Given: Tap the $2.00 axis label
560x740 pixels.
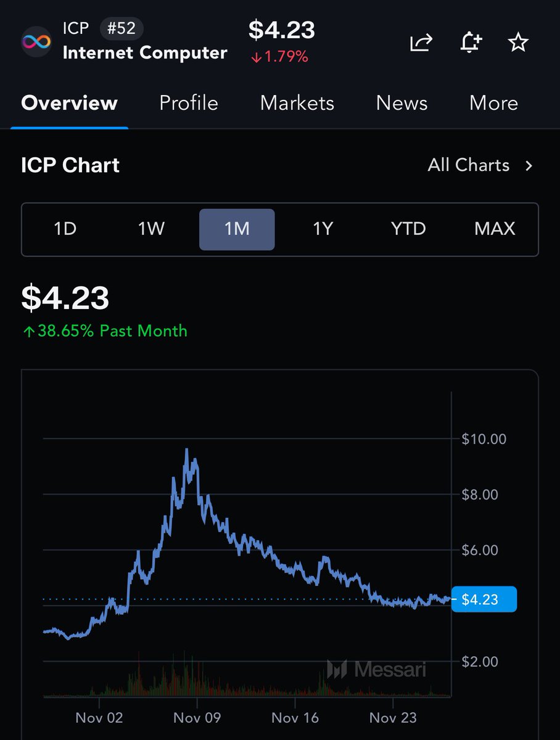Looking at the screenshot, I should coord(480,662).
